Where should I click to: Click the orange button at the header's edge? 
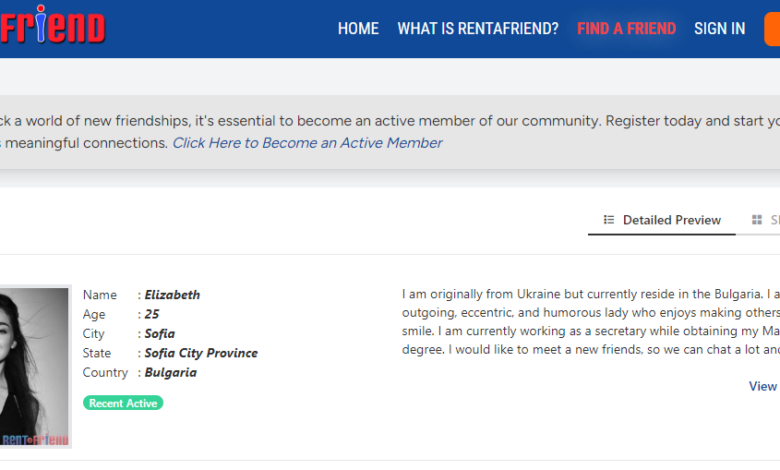[x=772, y=29]
